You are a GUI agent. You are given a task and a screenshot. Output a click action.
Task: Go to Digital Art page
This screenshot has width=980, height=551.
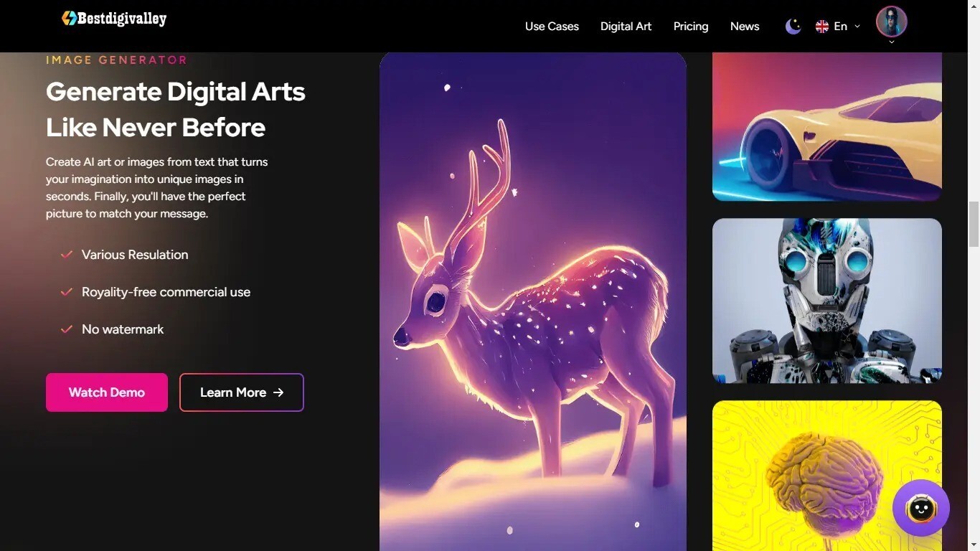[x=626, y=27]
